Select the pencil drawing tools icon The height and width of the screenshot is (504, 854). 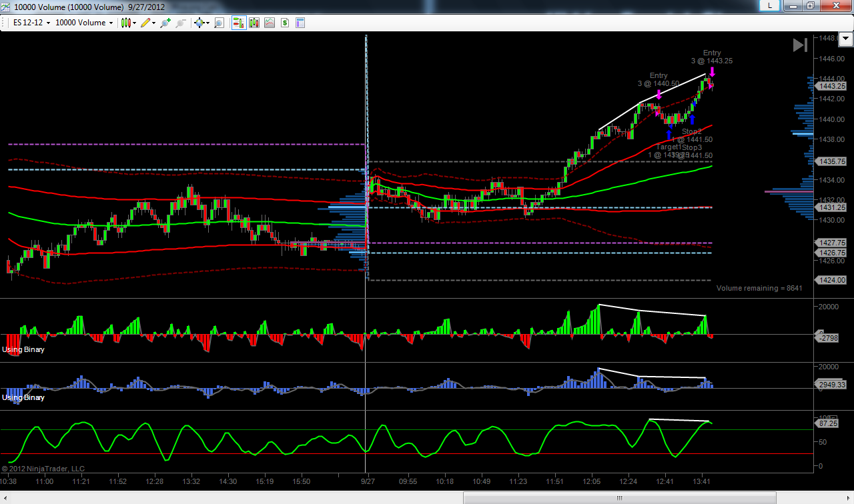[x=146, y=23]
